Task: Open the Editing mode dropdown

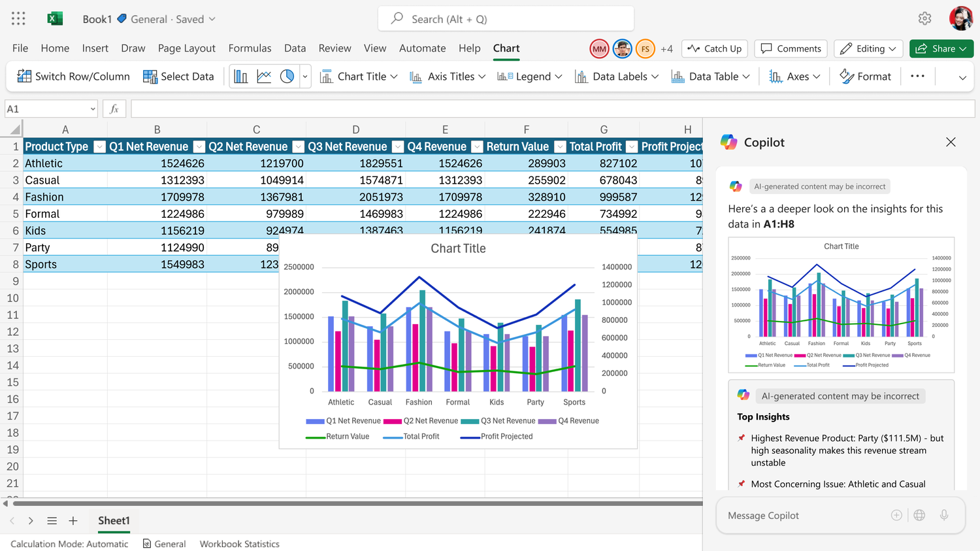Action: (868, 48)
